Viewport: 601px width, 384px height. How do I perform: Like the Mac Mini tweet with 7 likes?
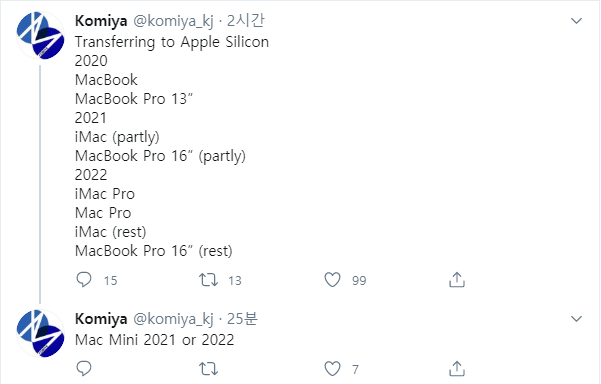coord(332,369)
